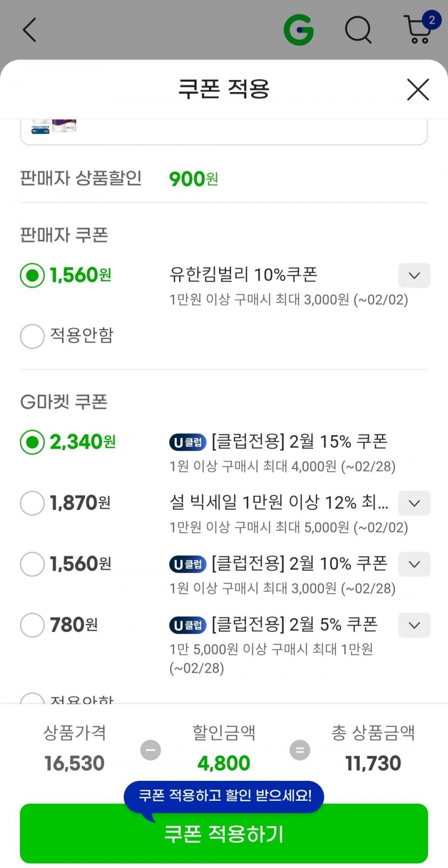The width and height of the screenshot is (448, 868).
Task: Select 적용안함 under 판매자 쿠폰
Action: pyautogui.click(x=32, y=336)
